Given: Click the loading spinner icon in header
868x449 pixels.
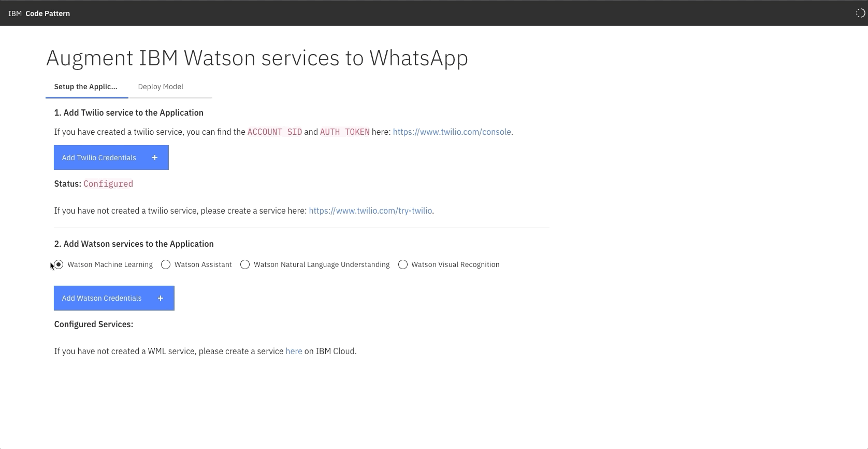Looking at the screenshot, I should click(860, 13).
